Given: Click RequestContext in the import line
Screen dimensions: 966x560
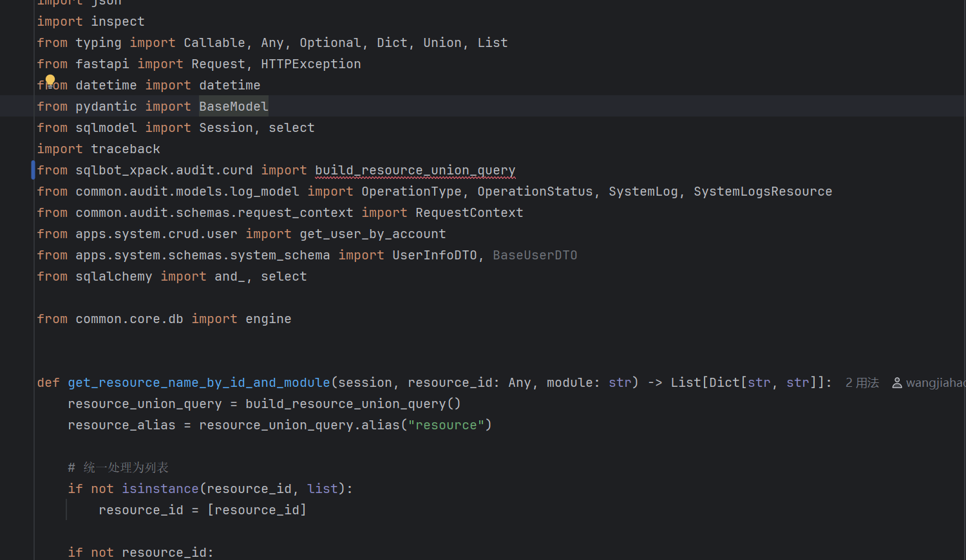Looking at the screenshot, I should tap(469, 213).
